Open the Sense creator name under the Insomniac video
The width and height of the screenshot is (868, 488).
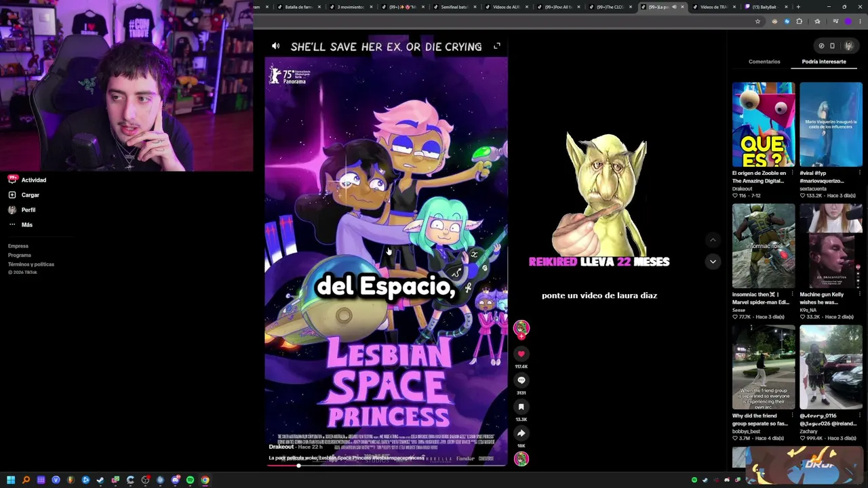738,310
